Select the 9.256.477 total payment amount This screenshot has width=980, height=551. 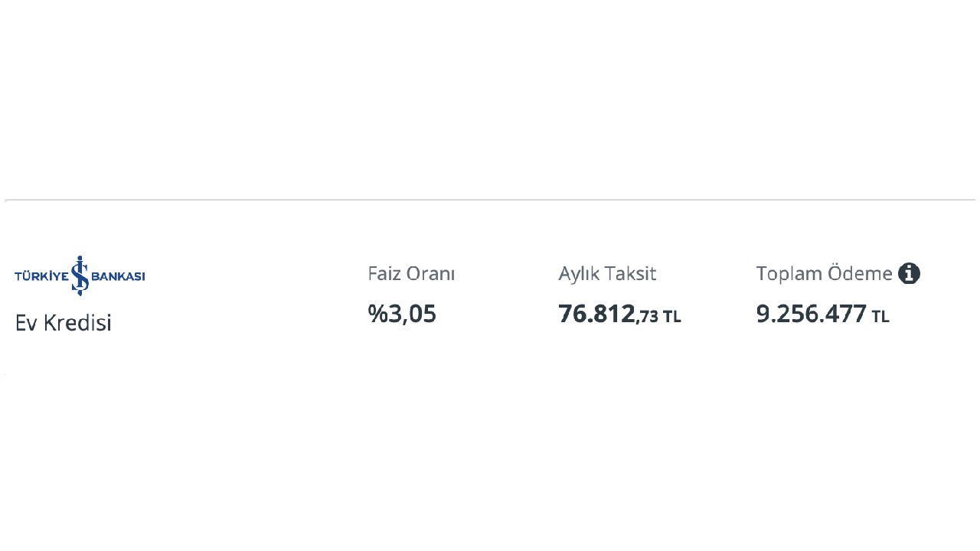(x=811, y=314)
